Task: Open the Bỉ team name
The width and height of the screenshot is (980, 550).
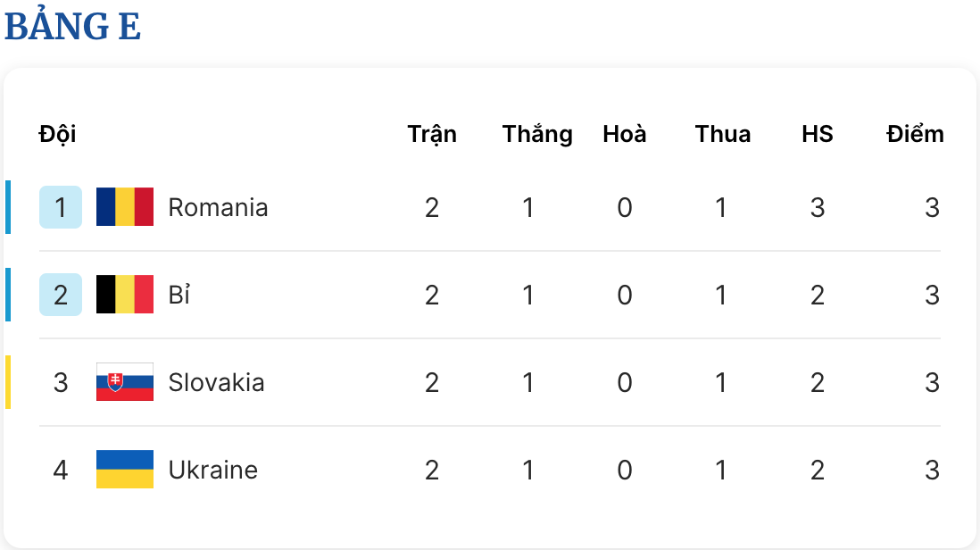Action: coord(179,295)
